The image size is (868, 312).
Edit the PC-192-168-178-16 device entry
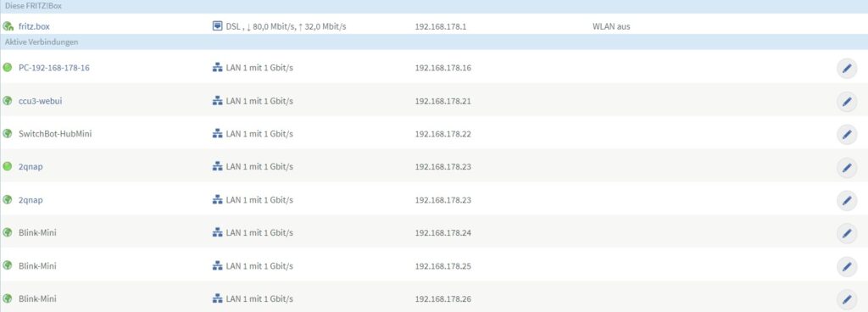[x=847, y=68]
